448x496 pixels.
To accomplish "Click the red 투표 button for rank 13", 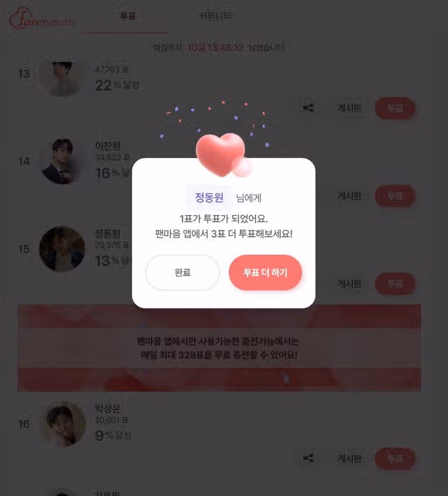I will click(x=395, y=108).
